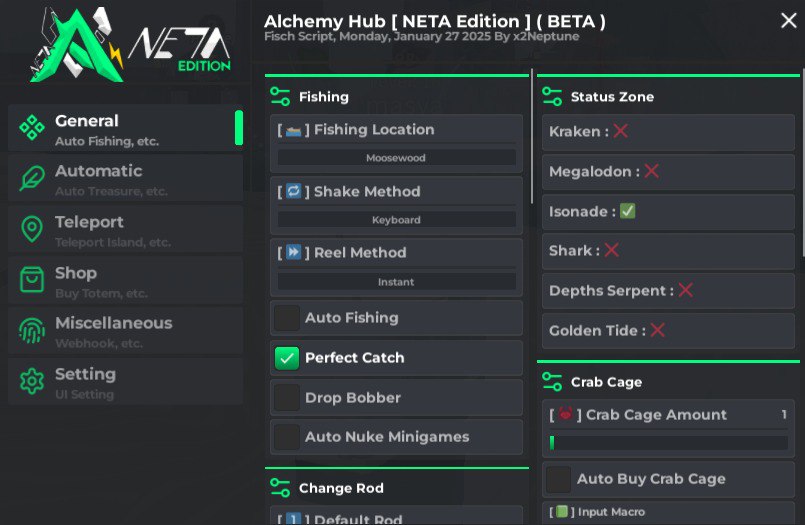This screenshot has width=805, height=525.
Task: Close the Alchemy Hub window
Action: 788,21
